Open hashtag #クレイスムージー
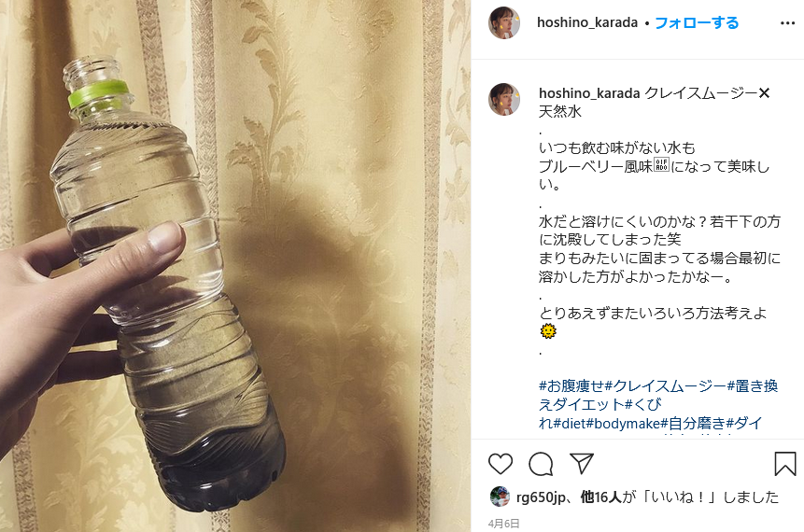The width and height of the screenshot is (804, 532). coord(666,385)
